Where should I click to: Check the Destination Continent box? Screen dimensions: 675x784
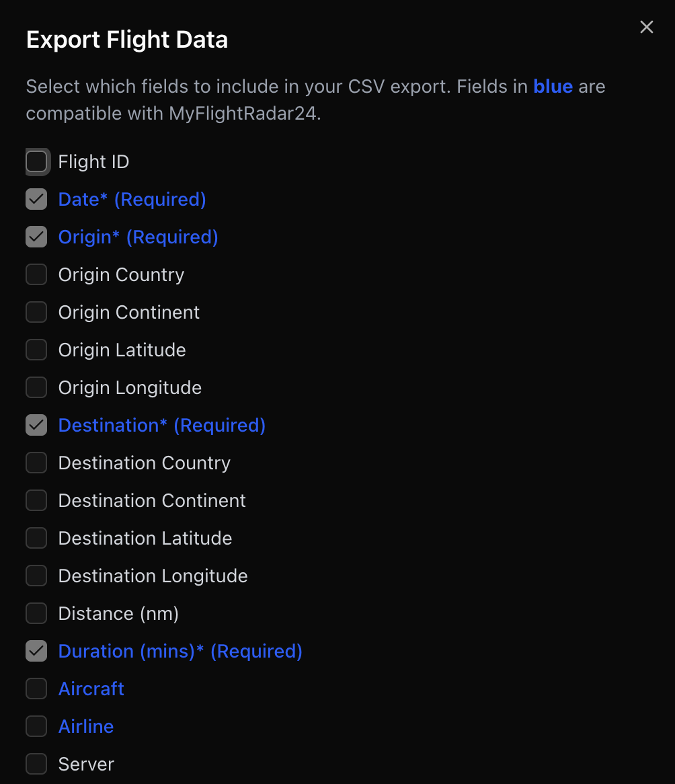(x=36, y=500)
